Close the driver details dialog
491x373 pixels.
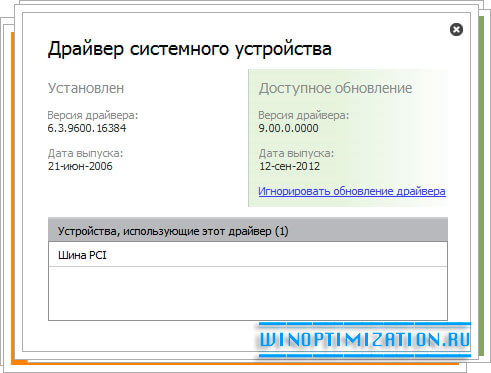click(x=456, y=30)
